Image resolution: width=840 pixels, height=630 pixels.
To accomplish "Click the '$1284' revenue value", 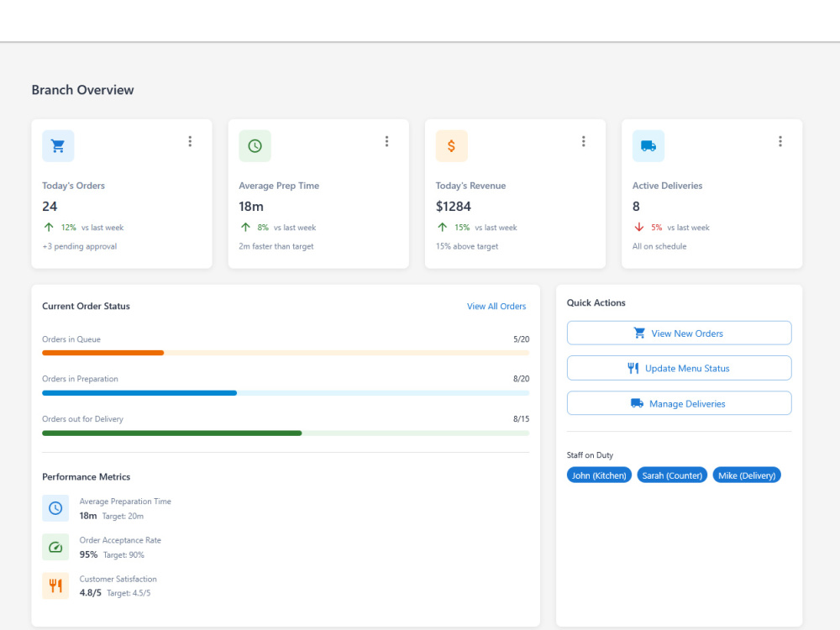I will tap(454, 207).
